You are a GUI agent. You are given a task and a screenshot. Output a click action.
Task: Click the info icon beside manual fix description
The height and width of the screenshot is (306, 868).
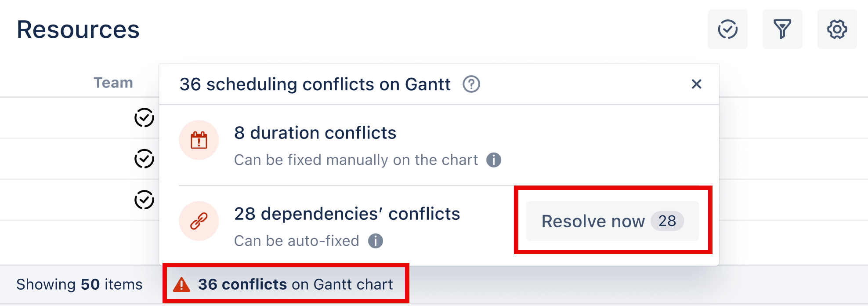(x=494, y=160)
